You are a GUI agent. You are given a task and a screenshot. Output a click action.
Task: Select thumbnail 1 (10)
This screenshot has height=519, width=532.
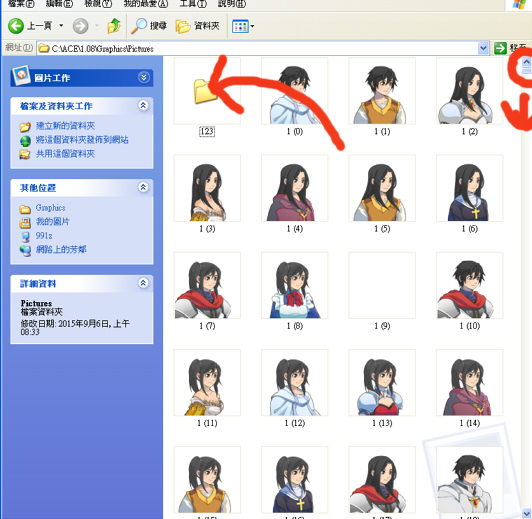470,286
